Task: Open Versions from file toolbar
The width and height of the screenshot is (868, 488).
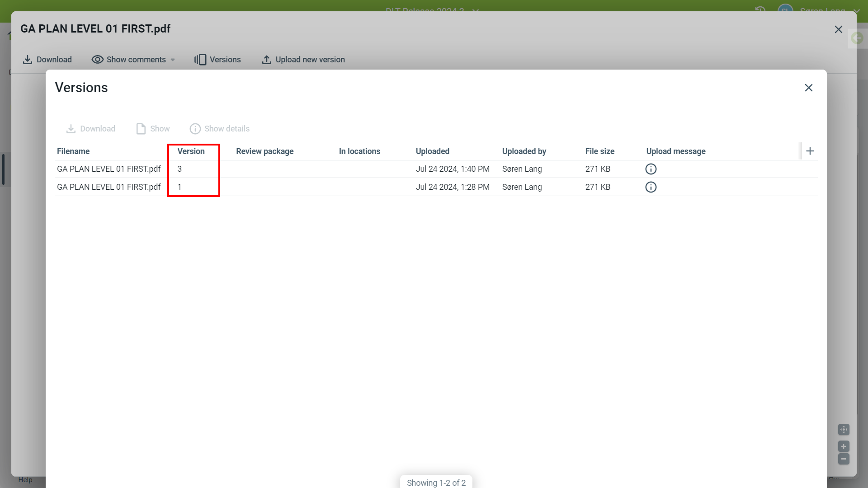Action: 217,60
